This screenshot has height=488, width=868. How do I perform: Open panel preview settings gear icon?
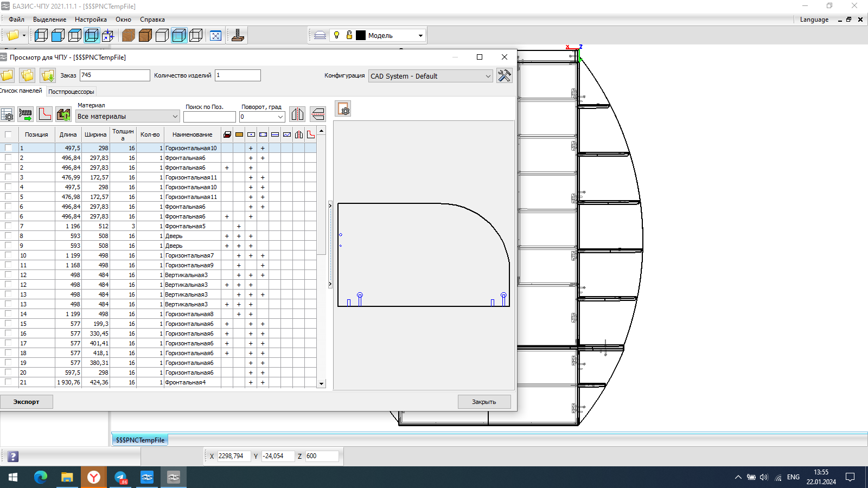click(343, 109)
